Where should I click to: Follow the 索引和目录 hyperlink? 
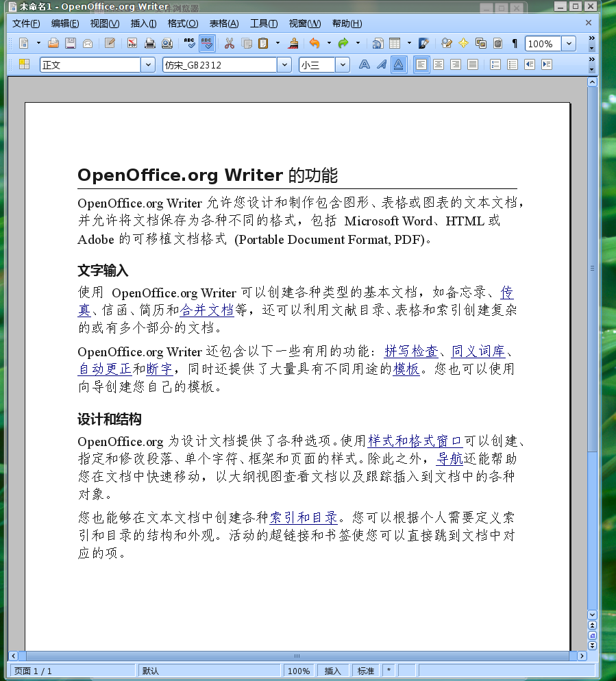click(x=304, y=517)
